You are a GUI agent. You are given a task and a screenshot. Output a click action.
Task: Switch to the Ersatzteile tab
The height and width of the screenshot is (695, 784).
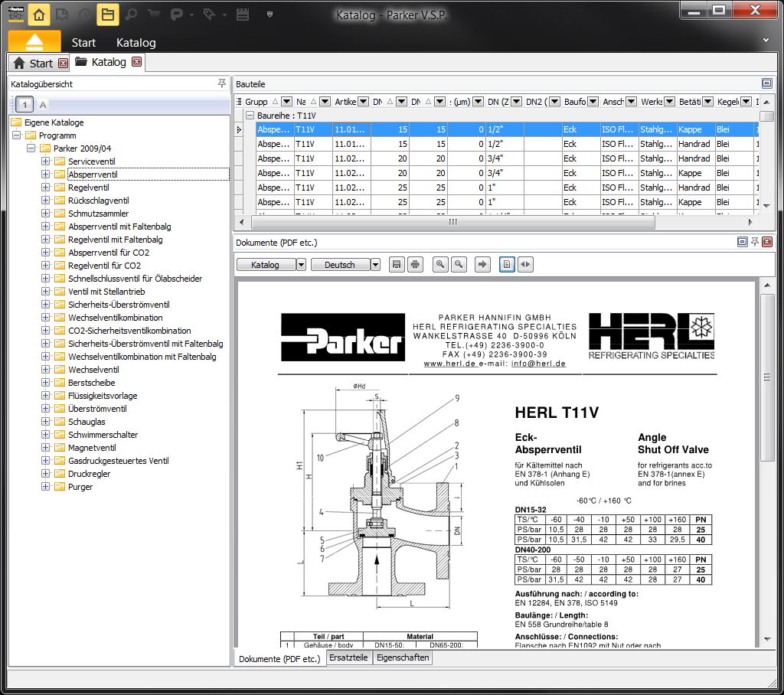point(349,657)
